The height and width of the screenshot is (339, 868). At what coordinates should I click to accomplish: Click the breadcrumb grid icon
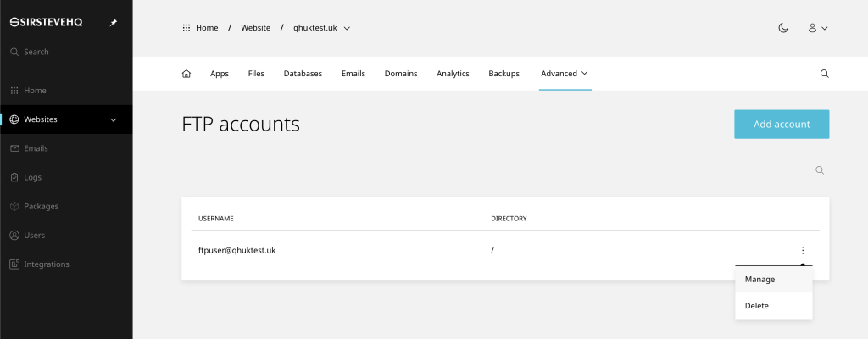(186, 28)
